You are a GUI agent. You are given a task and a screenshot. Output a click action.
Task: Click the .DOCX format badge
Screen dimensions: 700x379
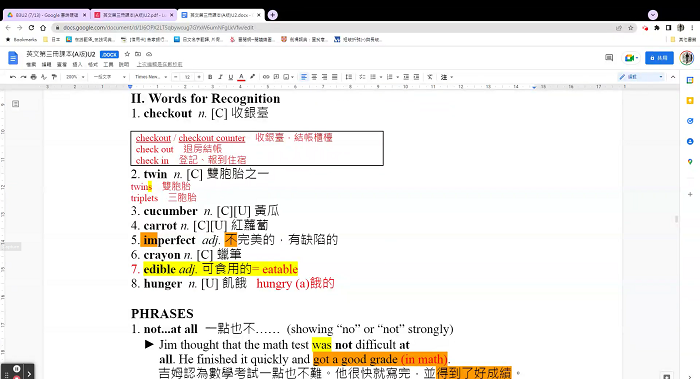tap(109, 54)
